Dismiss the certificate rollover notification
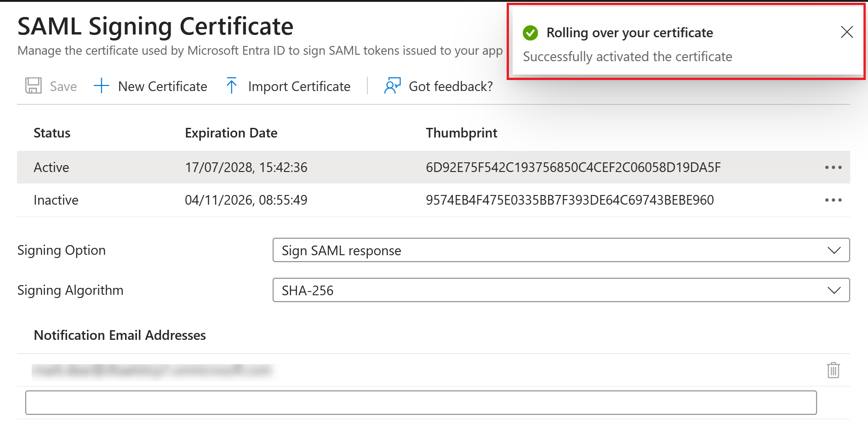Image resolution: width=868 pixels, height=424 pixels. tap(846, 32)
